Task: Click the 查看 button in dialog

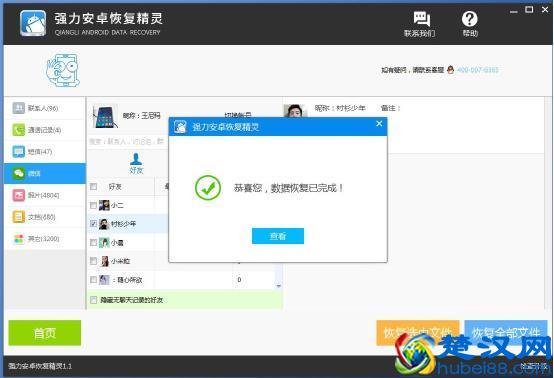Action: click(278, 236)
